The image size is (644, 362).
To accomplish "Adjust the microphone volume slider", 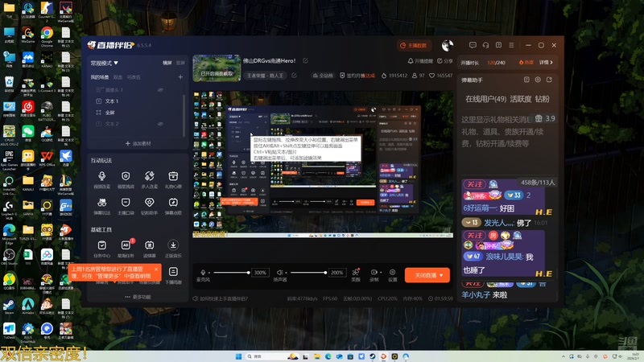I will tap(231, 273).
